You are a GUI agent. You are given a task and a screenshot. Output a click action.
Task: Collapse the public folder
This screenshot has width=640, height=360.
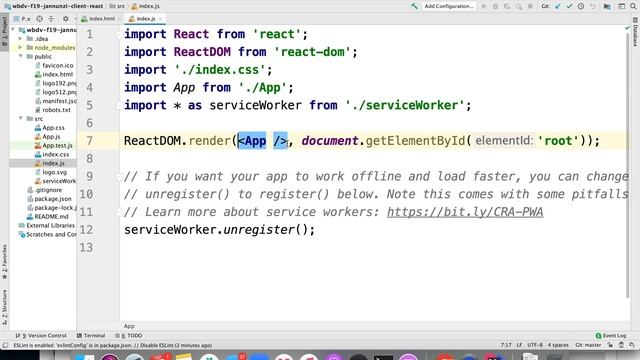coord(20,56)
